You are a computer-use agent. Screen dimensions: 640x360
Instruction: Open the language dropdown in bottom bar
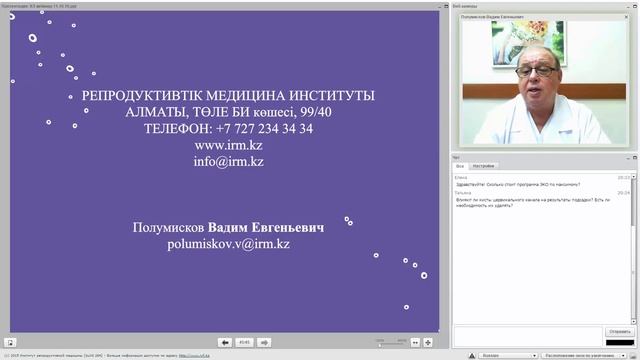(x=507, y=356)
